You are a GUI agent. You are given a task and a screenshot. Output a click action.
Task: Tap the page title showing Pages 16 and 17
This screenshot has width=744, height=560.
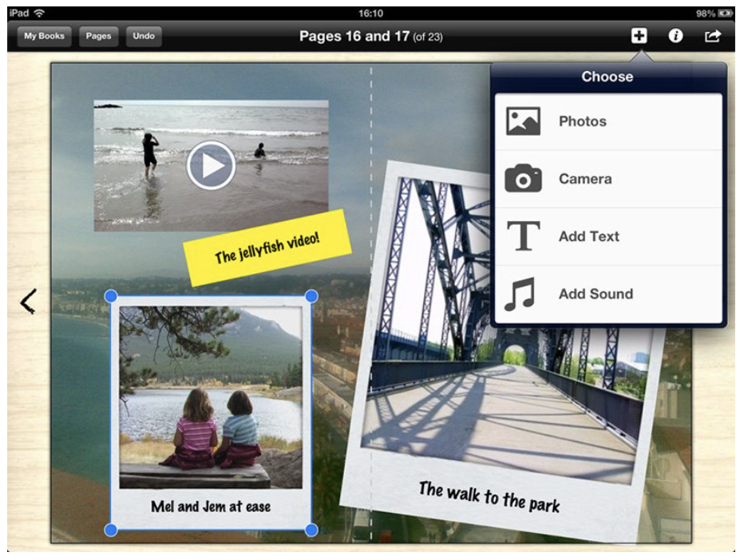(371, 35)
